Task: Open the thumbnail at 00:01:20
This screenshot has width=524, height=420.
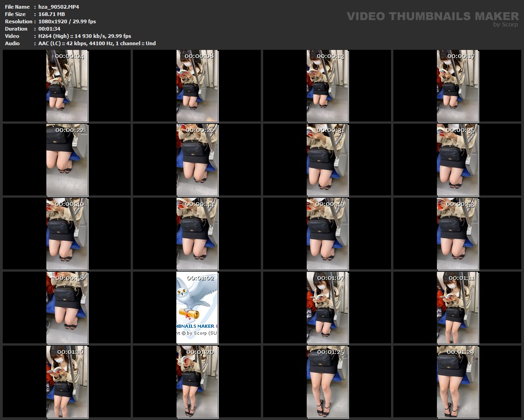Action: tap(197, 382)
